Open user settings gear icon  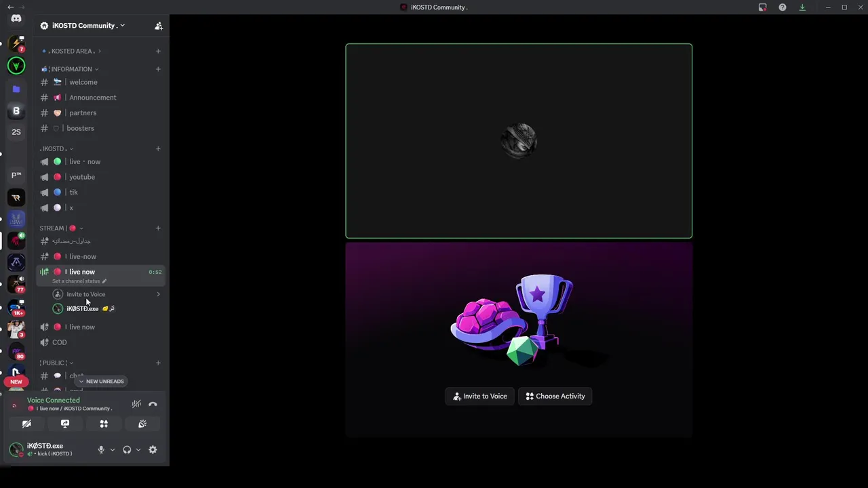[153, 449]
